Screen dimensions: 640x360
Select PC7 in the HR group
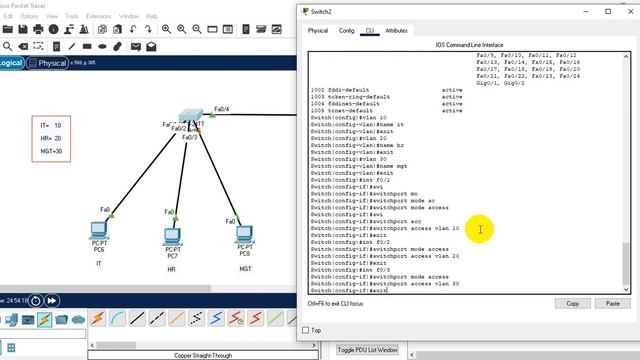tap(172, 237)
